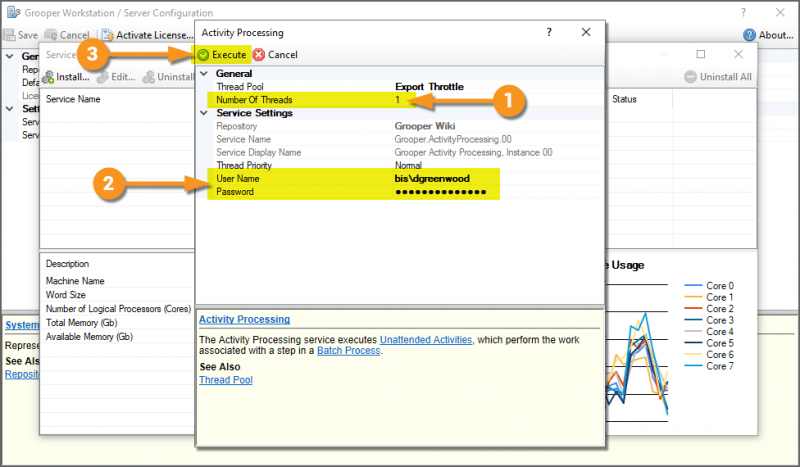Click the red Cancel X icon
The image size is (800, 467).
259,55
